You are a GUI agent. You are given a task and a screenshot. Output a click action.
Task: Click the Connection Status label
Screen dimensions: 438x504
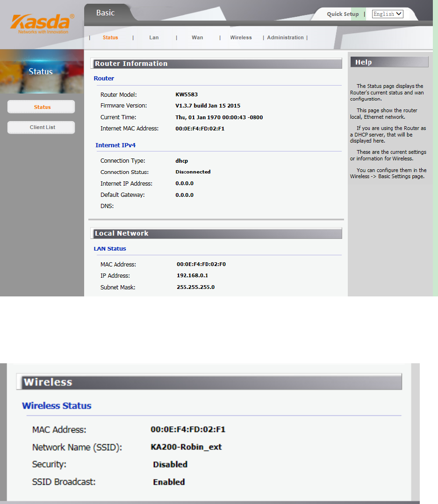(124, 172)
